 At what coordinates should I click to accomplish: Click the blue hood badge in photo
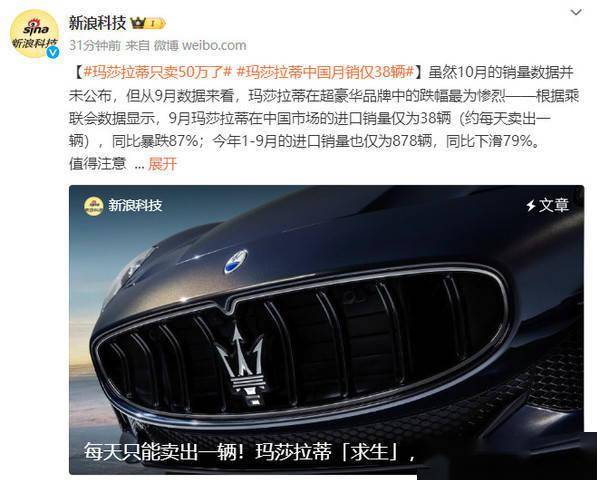click(x=235, y=262)
